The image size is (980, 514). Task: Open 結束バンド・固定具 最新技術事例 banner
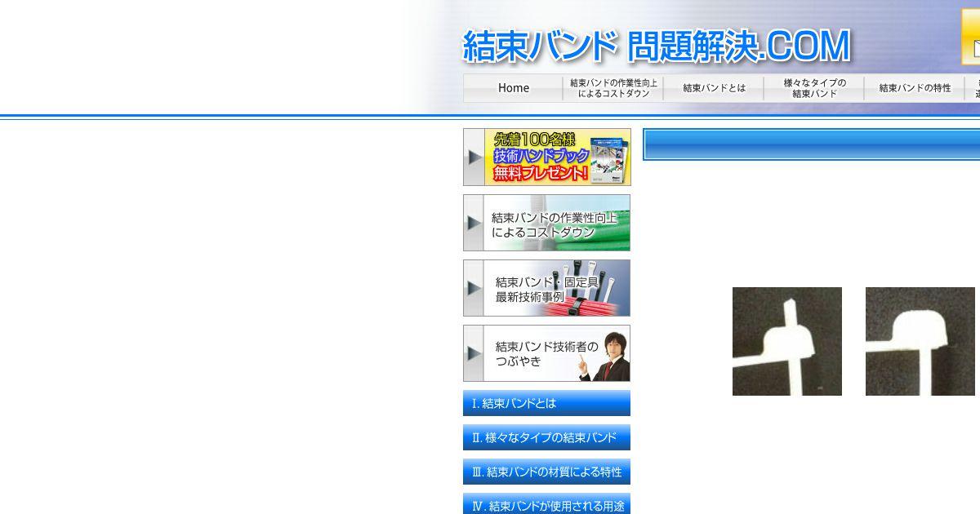pos(547,288)
